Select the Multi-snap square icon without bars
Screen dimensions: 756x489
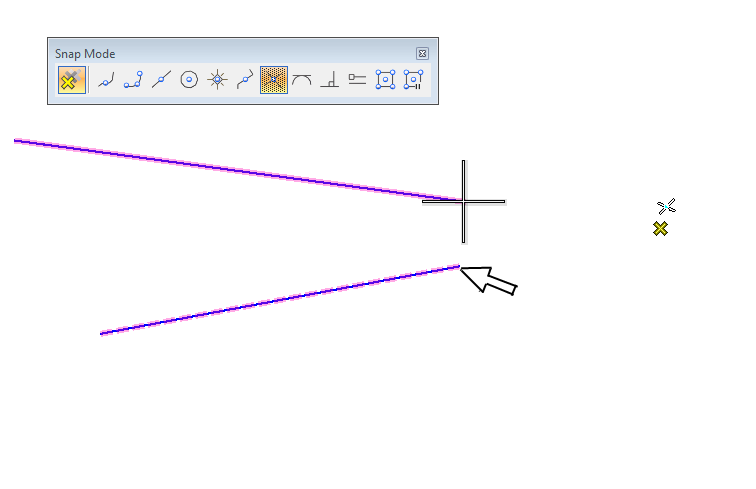point(385,80)
